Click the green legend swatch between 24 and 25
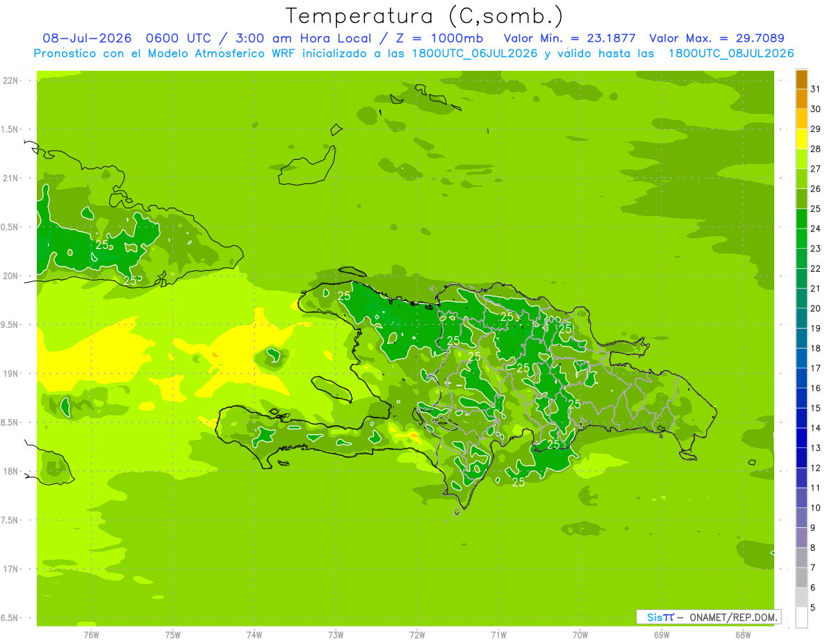 801,219
